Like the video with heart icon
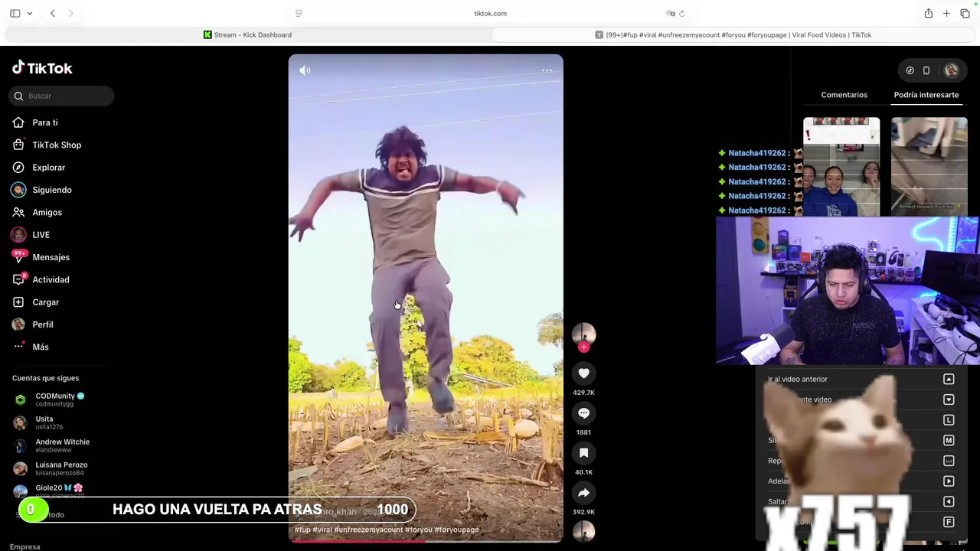 click(x=583, y=373)
